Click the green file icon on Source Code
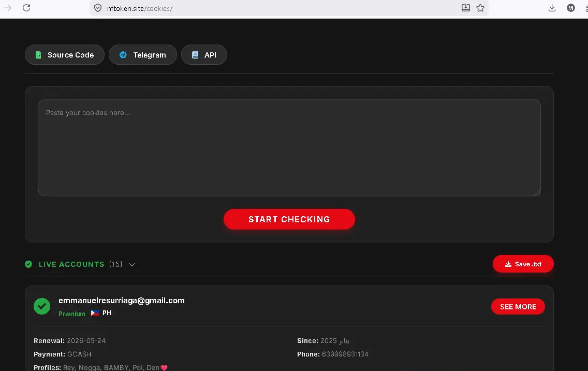 [38, 55]
